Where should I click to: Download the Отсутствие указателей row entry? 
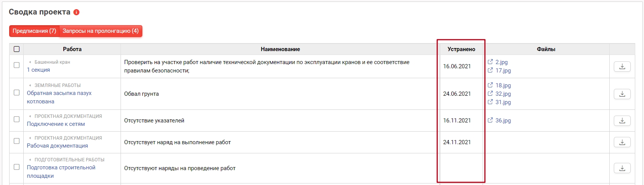coord(622,121)
